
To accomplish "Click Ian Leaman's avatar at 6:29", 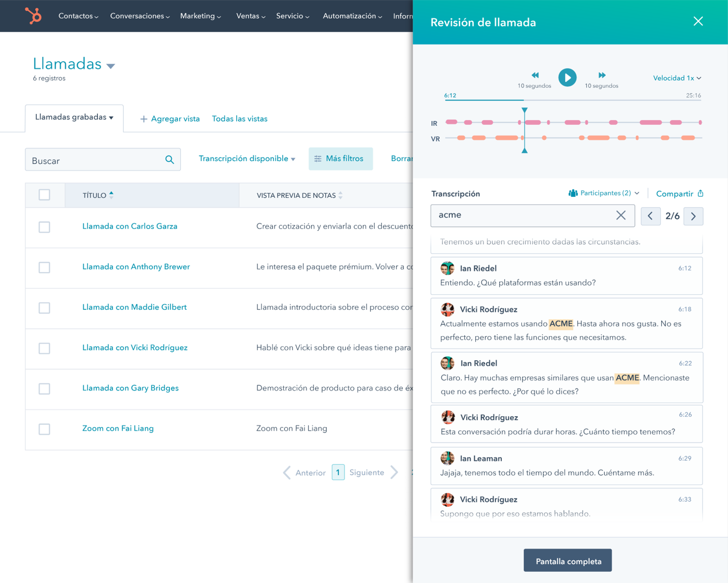I will coord(447,458).
